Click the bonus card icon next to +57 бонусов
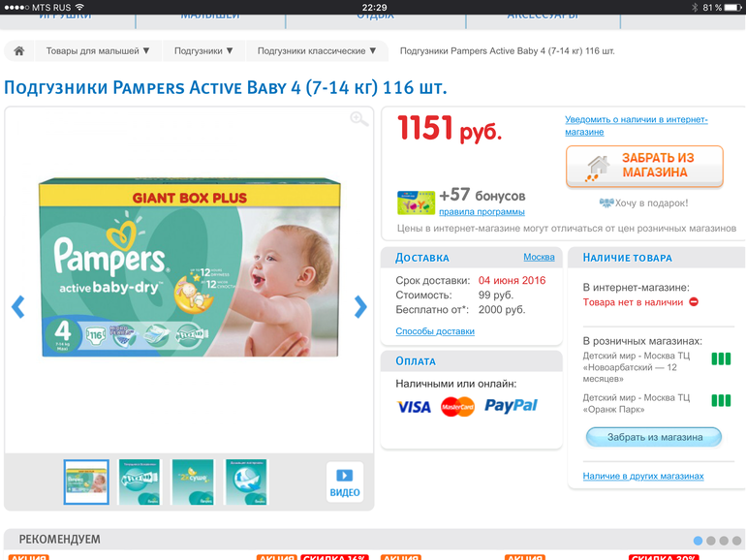Image resolution: width=746 pixels, height=560 pixels. click(416, 202)
